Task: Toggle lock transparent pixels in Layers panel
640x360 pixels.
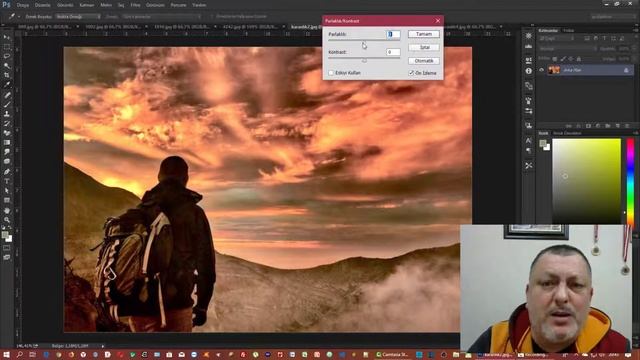Action: [555, 59]
